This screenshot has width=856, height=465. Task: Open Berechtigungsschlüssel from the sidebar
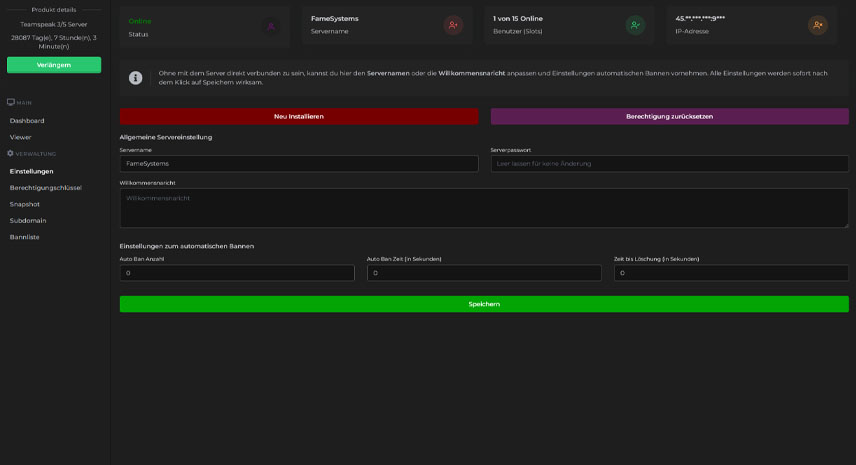(45, 188)
